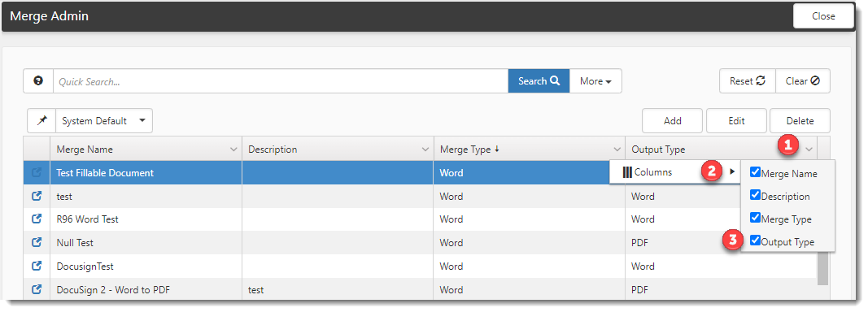This screenshot has width=868, height=312.
Task: Click the help question mark icon
Action: coord(38,81)
